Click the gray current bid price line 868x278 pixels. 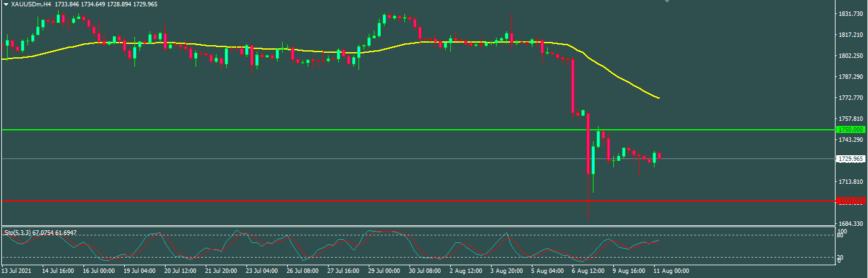[x=318, y=158]
